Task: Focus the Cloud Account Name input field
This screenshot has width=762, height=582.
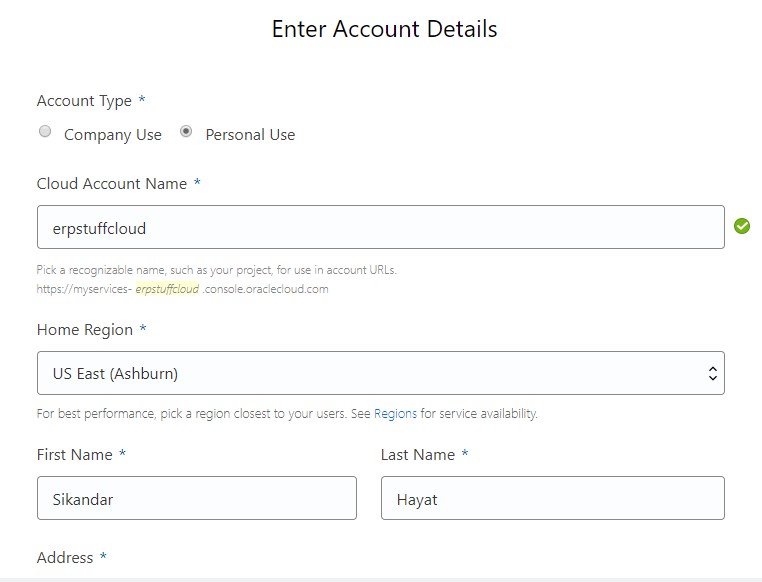Action: pyautogui.click(x=380, y=228)
